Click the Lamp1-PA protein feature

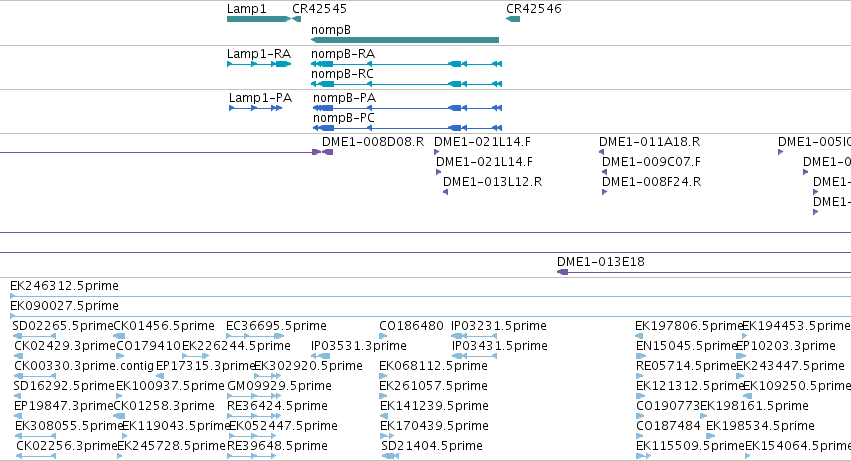(255, 108)
